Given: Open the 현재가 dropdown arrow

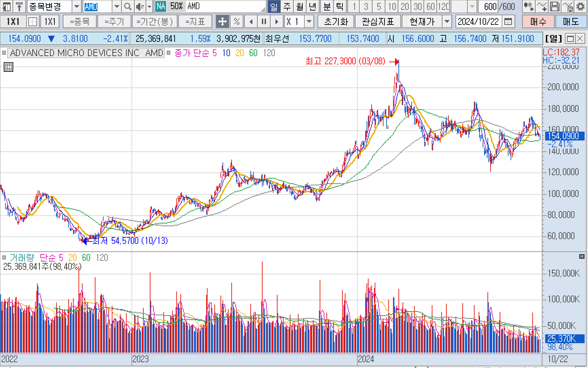Looking at the screenshot, I should 447,22.
